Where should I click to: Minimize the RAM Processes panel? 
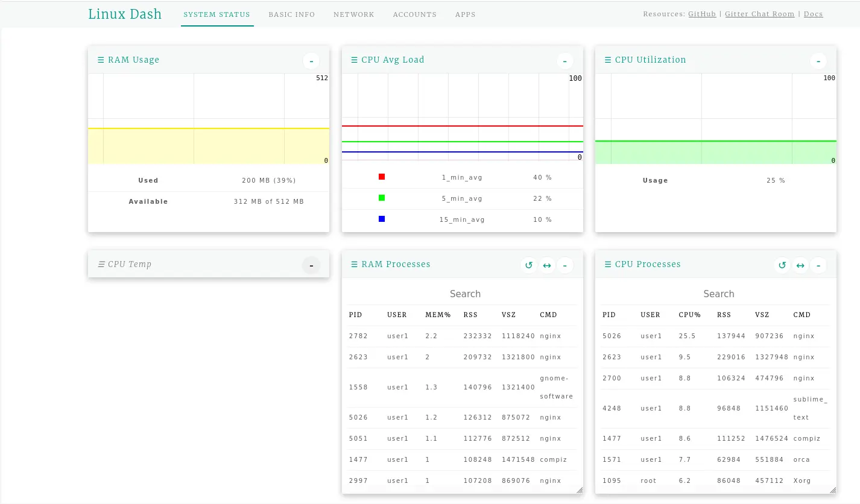pos(564,265)
